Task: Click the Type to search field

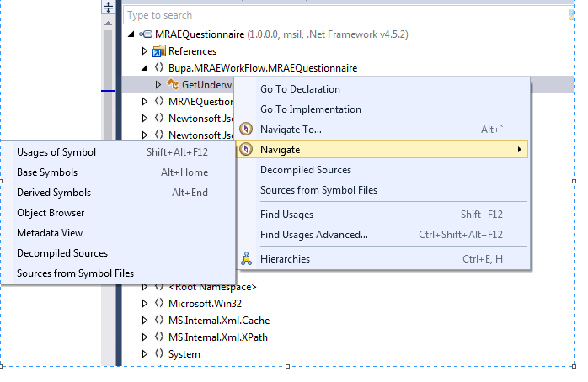Action: 337,15
